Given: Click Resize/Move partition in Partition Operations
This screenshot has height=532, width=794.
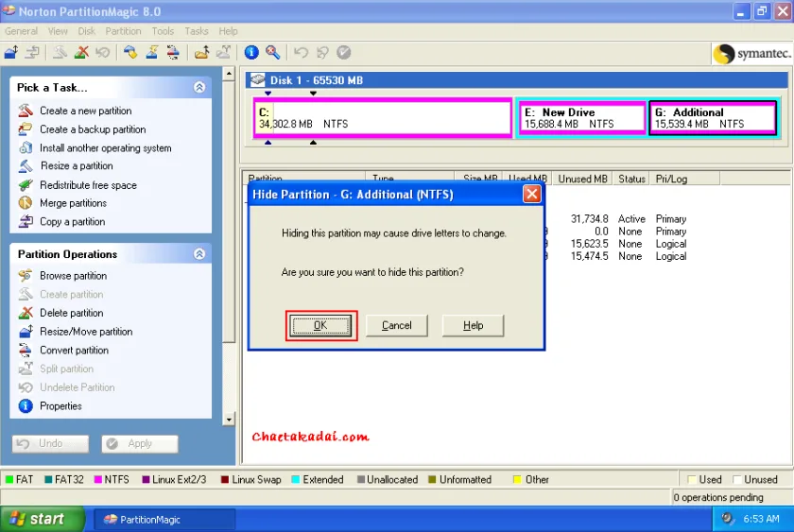Looking at the screenshot, I should click(x=86, y=332).
